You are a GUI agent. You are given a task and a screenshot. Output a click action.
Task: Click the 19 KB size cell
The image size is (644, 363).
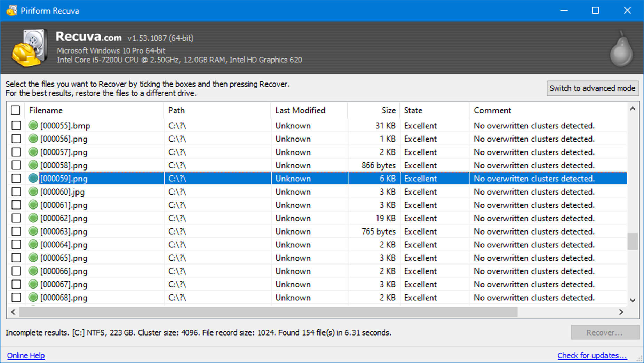(x=385, y=218)
